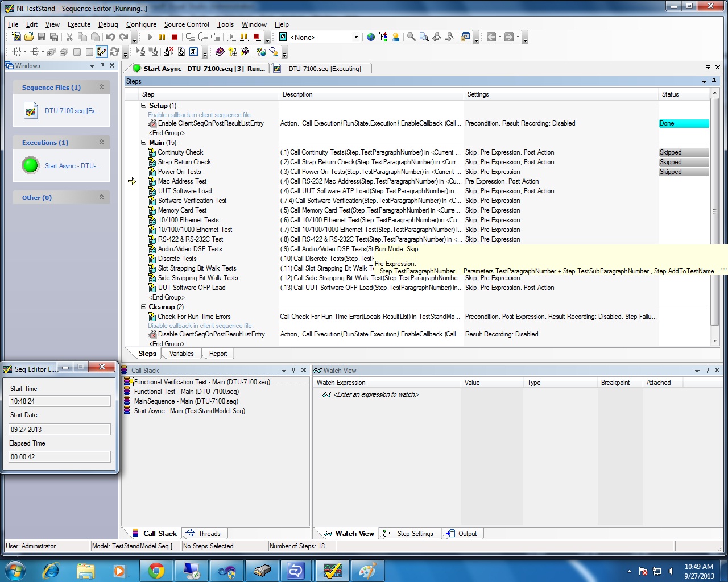Expand the Other (0) section chevron

click(x=101, y=197)
